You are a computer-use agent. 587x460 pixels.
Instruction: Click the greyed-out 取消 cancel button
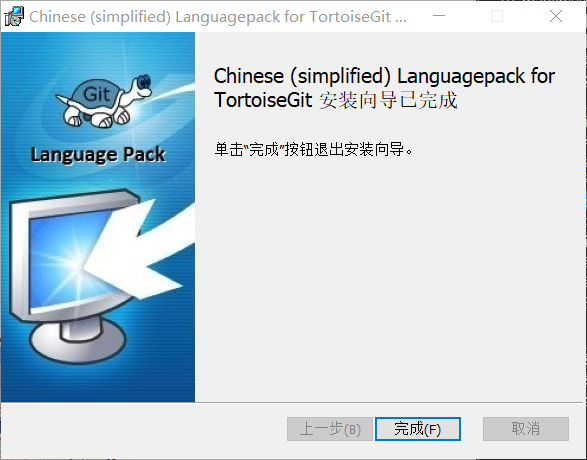(x=526, y=429)
